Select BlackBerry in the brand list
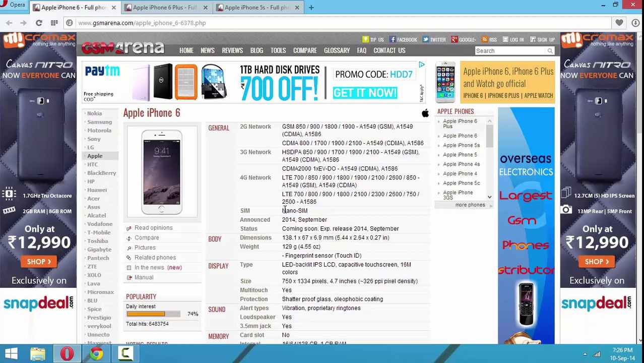This screenshot has height=363, width=644. [x=101, y=173]
